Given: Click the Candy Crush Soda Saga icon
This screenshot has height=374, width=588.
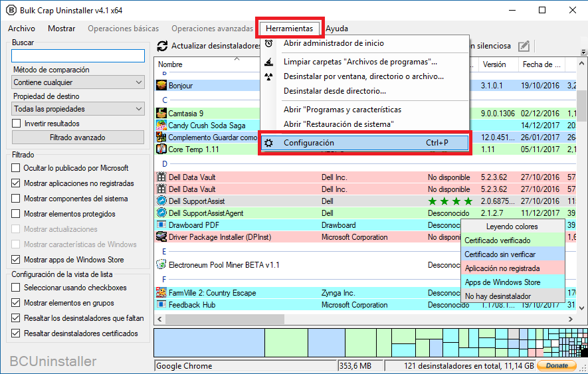Looking at the screenshot, I should click(161, 125).
